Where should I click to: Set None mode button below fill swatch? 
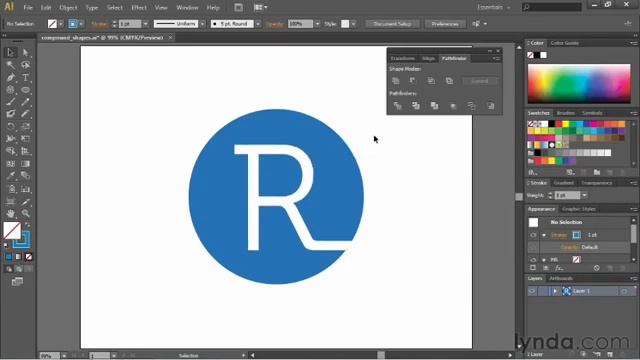[x=29, y=257]
